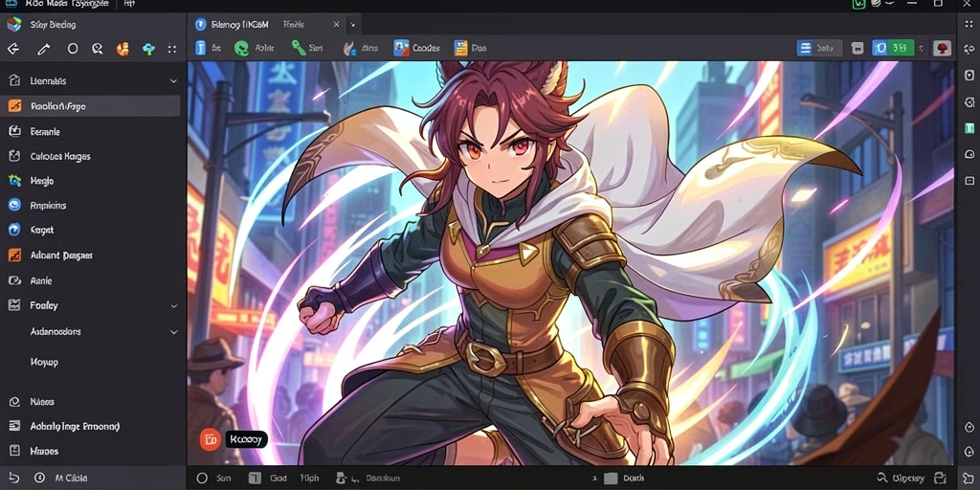Open the tab list dropdown arrow
Screen dimensions: 980x490
tap(352, 25)
